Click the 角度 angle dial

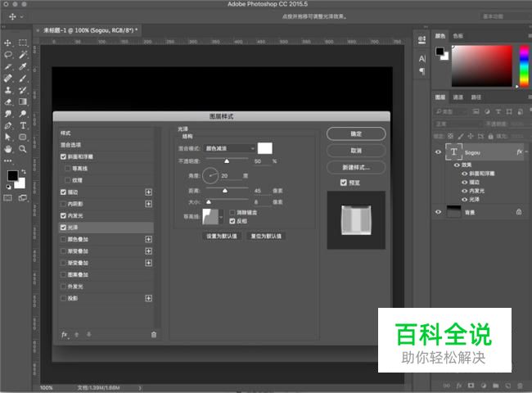coord(210,175)
